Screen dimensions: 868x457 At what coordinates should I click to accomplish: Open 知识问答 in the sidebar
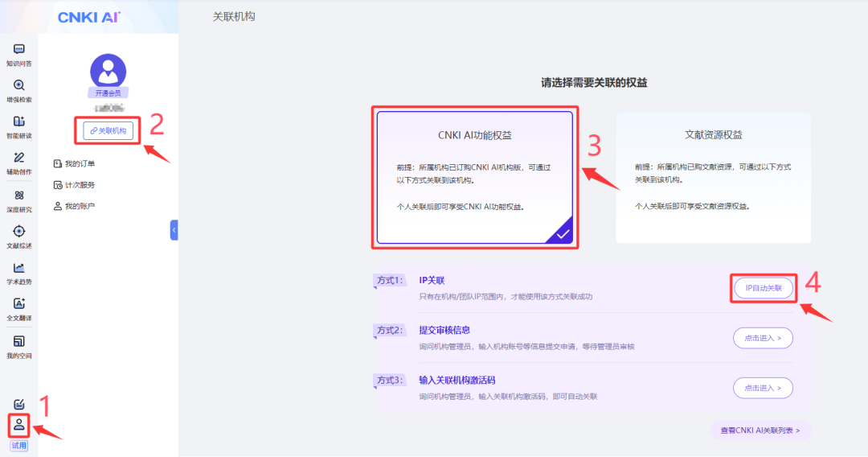18,54
